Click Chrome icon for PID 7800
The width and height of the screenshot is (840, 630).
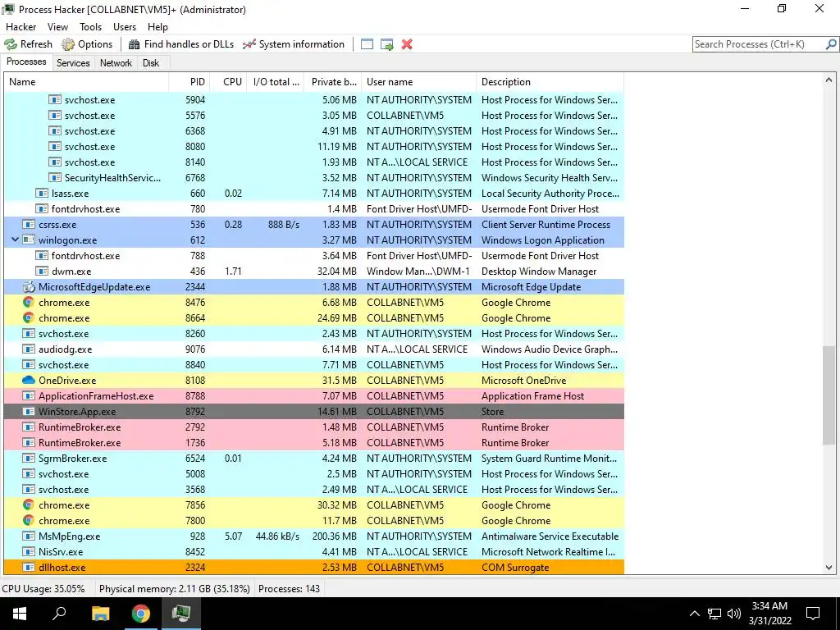29,520
